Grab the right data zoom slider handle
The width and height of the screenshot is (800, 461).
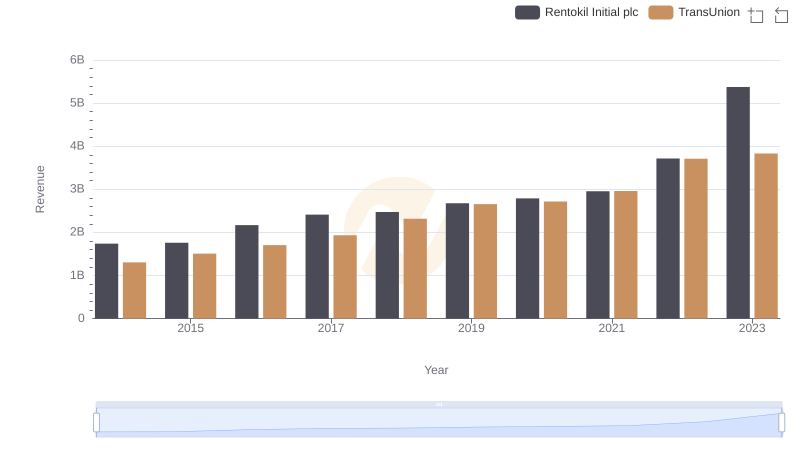point(781,423)
